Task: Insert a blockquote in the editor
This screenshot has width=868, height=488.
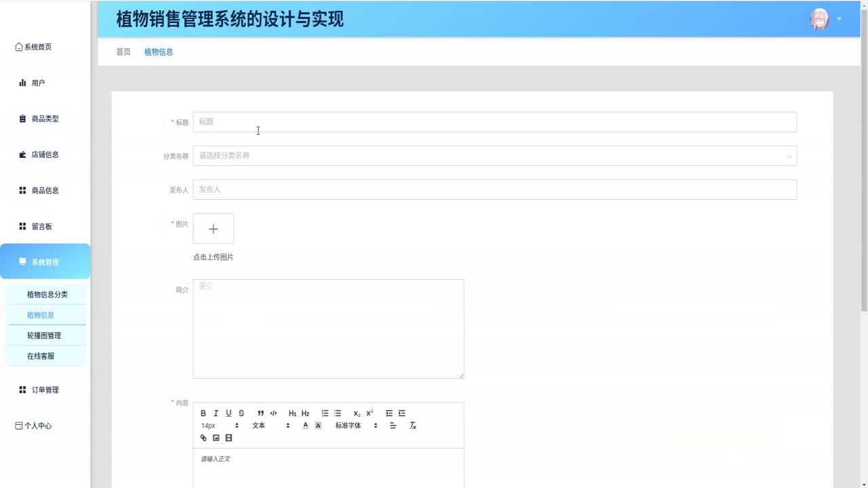Action: click(x=260, y=413)
